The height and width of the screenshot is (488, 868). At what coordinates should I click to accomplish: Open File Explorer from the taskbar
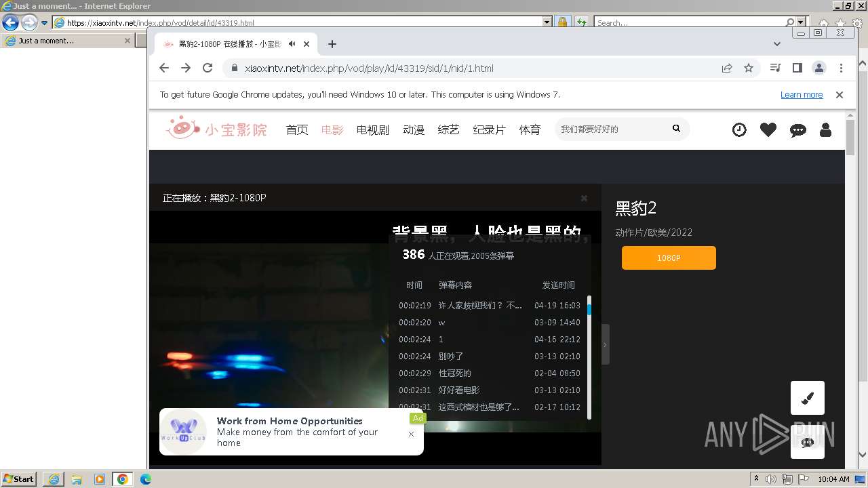[x=77, y=479]
